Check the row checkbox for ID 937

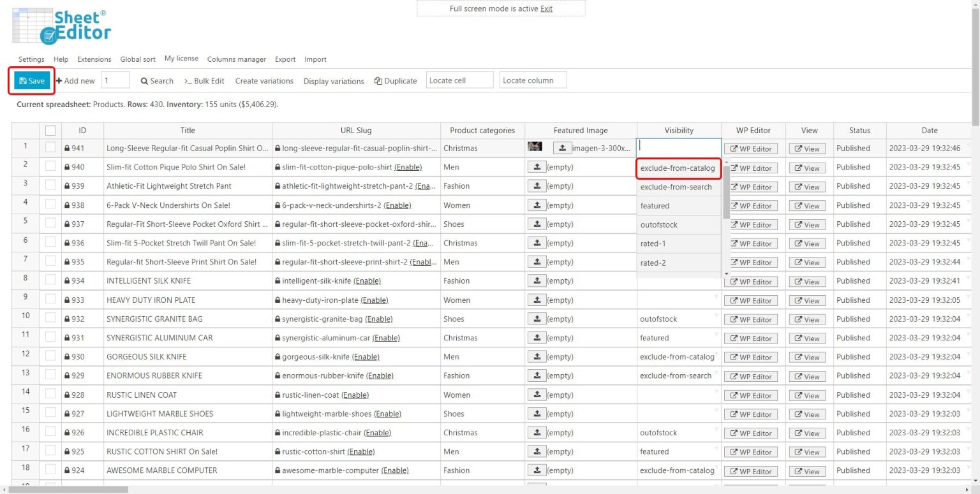(x=52, y=224)
